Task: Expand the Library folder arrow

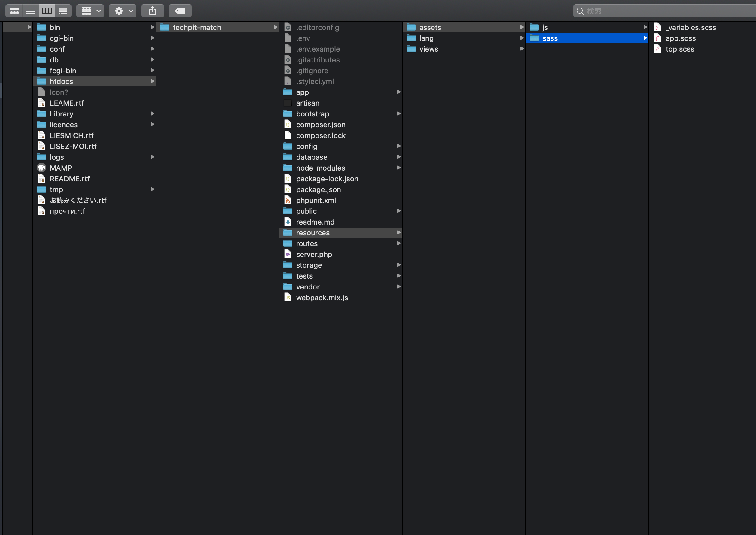Action: point(152,114)
